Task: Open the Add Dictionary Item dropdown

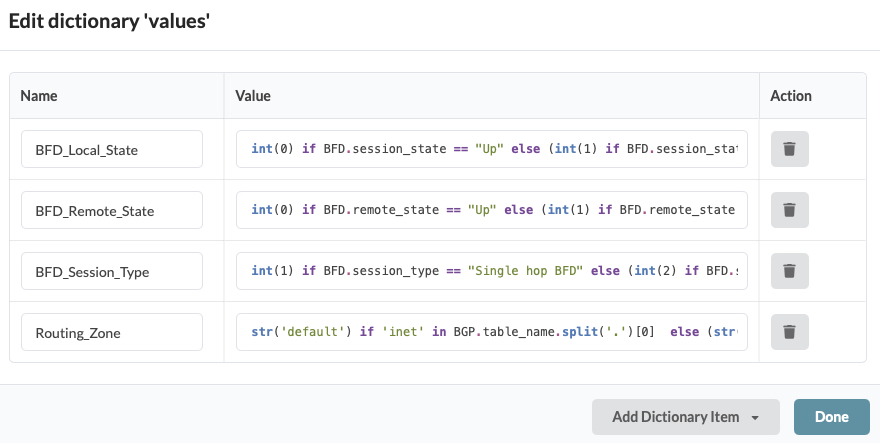Action: click(x=685, y=417)
